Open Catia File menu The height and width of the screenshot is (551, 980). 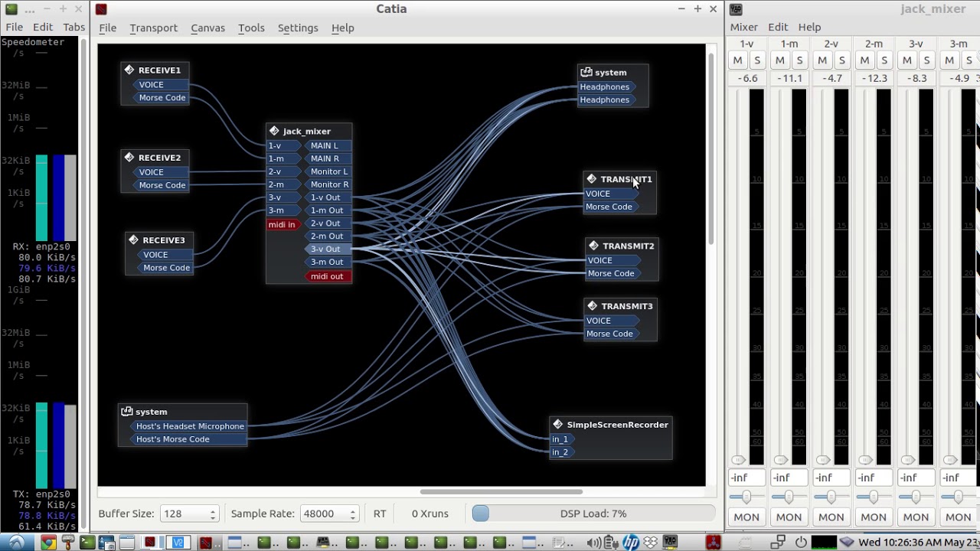pos(107,28)
